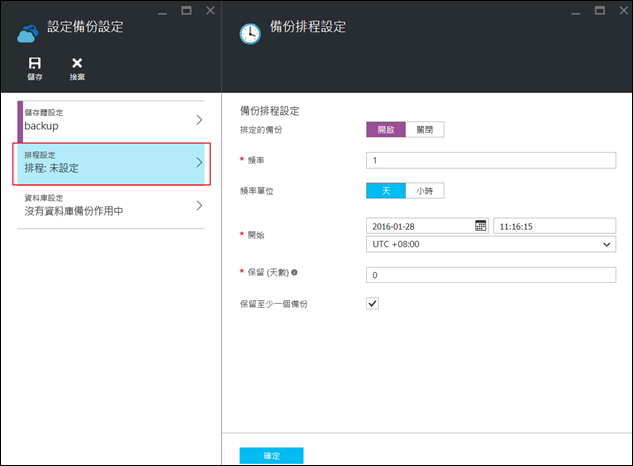633x466 pixels.
Task: Click the start time field 11:16:15
Action: [x=554, y=226]
